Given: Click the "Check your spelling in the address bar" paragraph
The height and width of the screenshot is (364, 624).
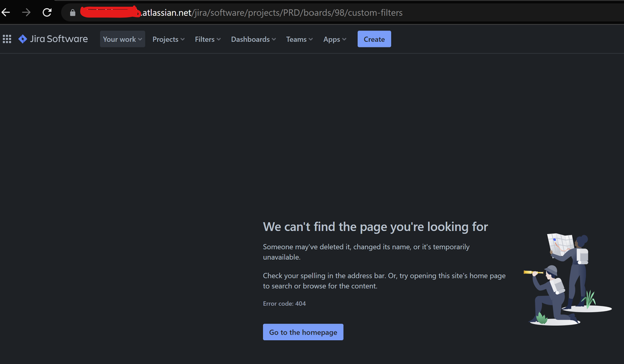Looking at the screenshot, I should click(384, 280).
